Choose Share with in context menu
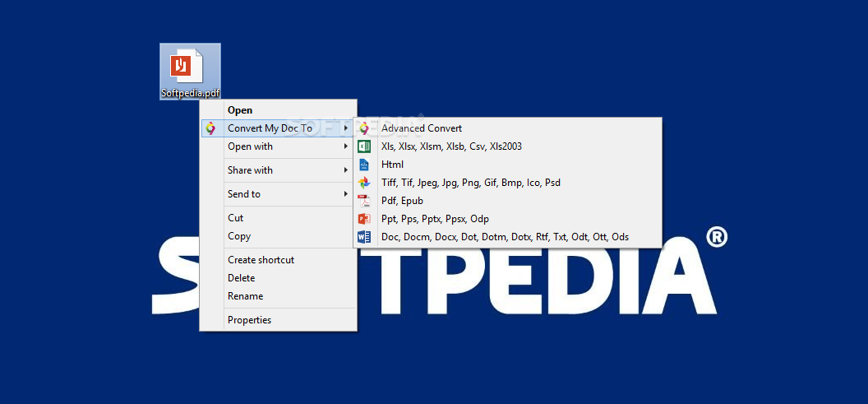The image size is (868, 404). (x=279, y=170)
